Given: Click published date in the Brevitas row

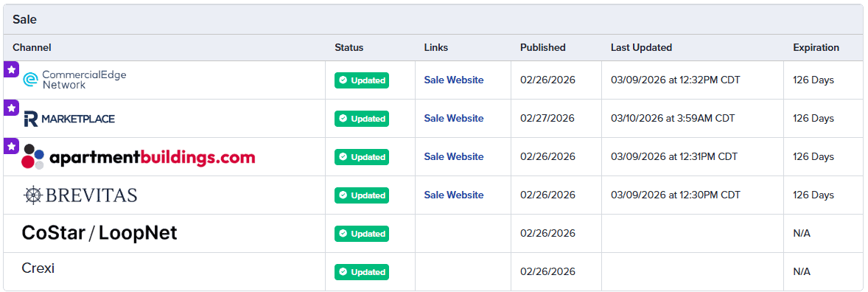Looking at the screenshot, I should pyautogui.click(x=548, y=195).
